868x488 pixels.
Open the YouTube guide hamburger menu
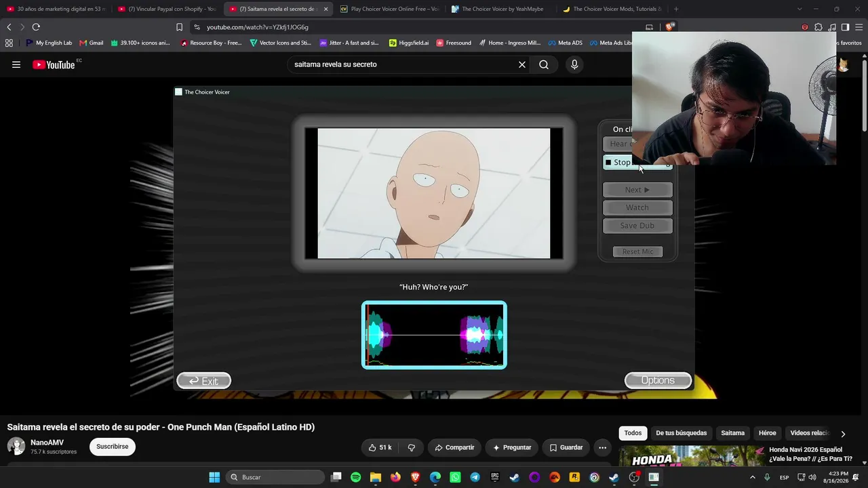tap(16, 64)
